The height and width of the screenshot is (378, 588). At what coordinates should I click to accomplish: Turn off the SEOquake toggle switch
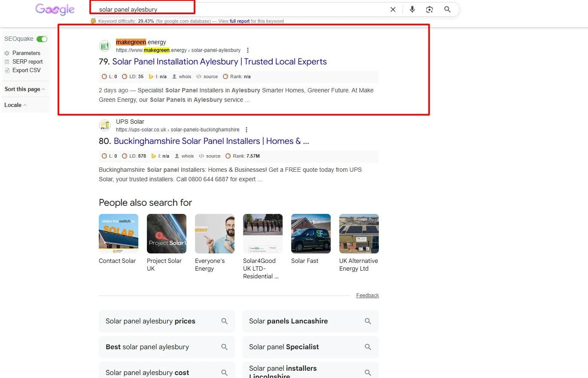pos(42,39)
